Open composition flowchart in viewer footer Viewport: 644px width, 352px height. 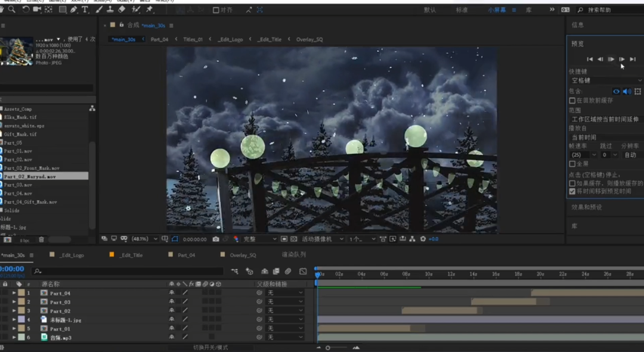coord(412,239)
